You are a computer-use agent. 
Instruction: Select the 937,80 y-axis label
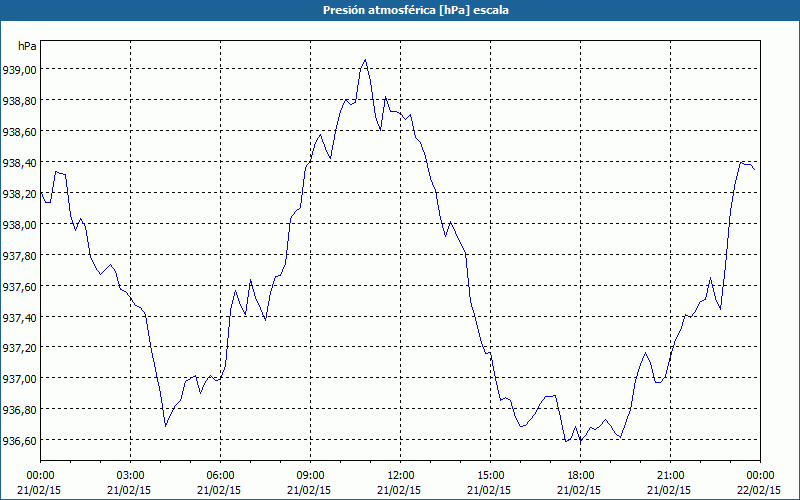[x=19, y=255]
